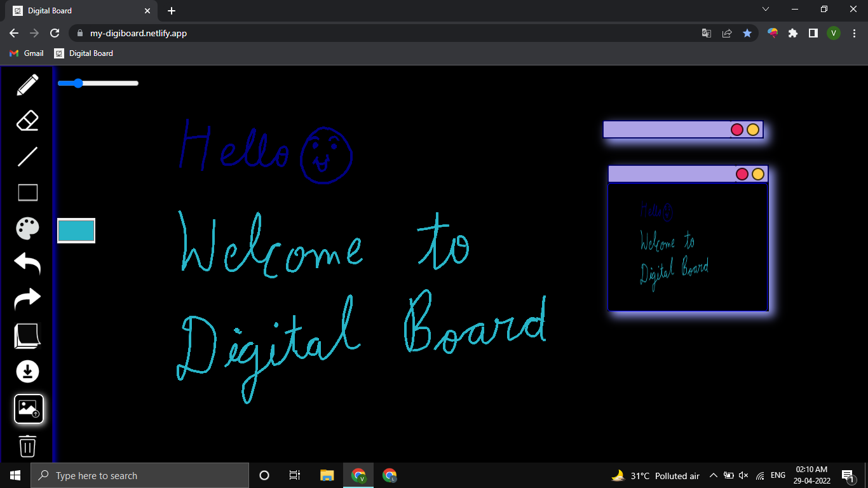
Task: Click the Windows taskbar search box
Action: [x=140, y=475]
